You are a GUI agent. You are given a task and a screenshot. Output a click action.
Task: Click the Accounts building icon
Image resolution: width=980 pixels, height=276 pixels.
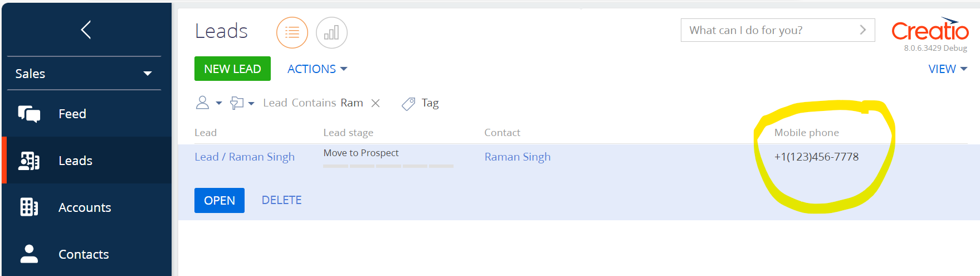pyautogui.click(x=29, y=207)
